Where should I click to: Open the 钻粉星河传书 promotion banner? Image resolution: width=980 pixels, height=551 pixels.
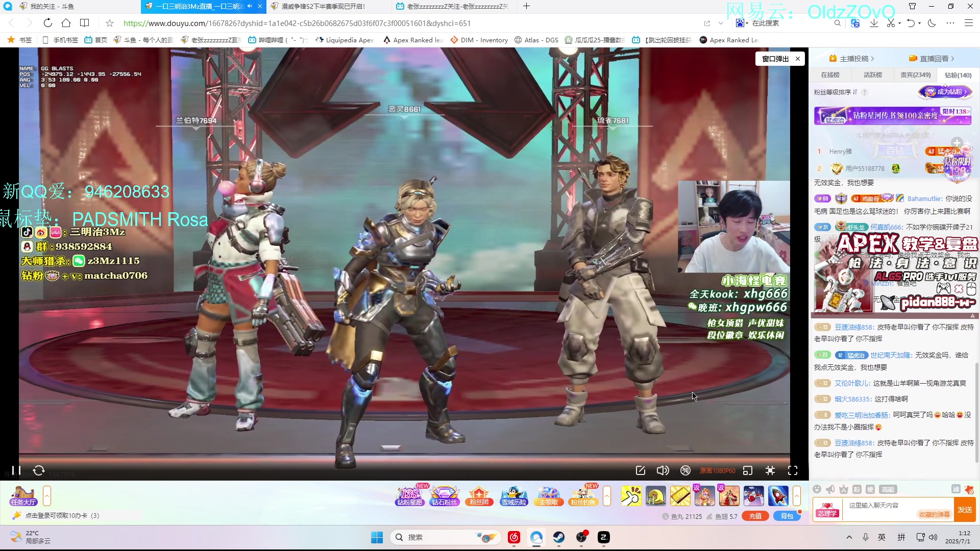pos(893,115)
